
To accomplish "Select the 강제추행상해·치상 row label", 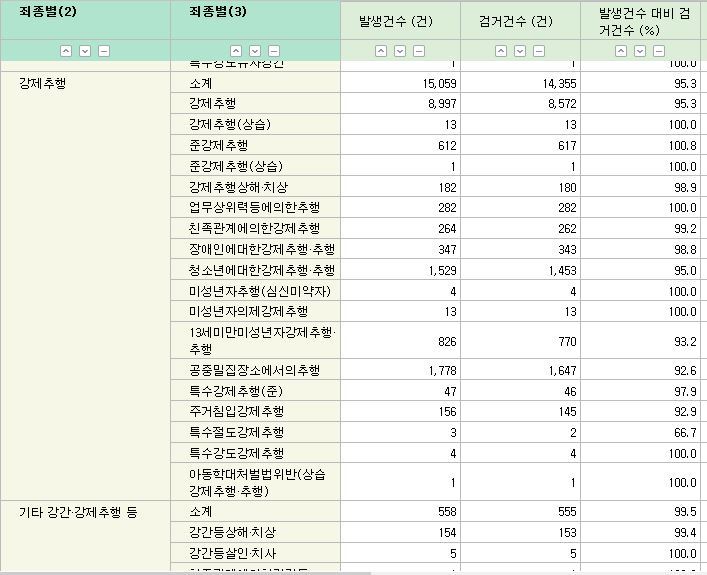I will (x=238, y=187).
